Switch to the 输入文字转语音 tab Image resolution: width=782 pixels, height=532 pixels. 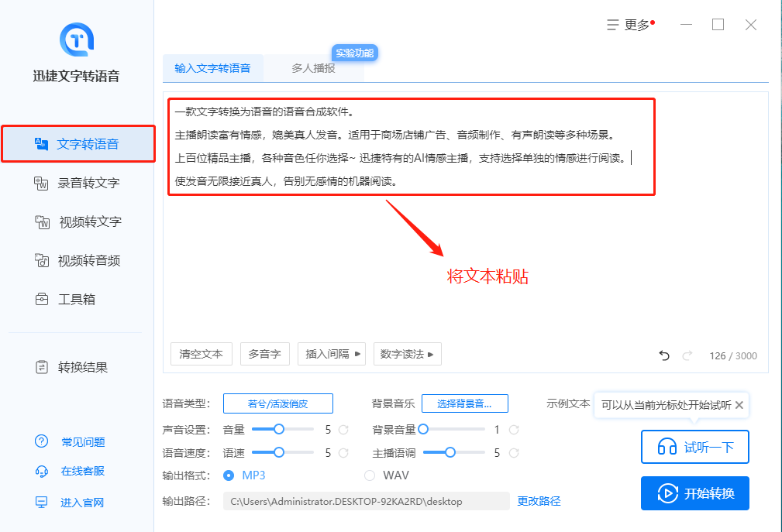coord(213,68)
